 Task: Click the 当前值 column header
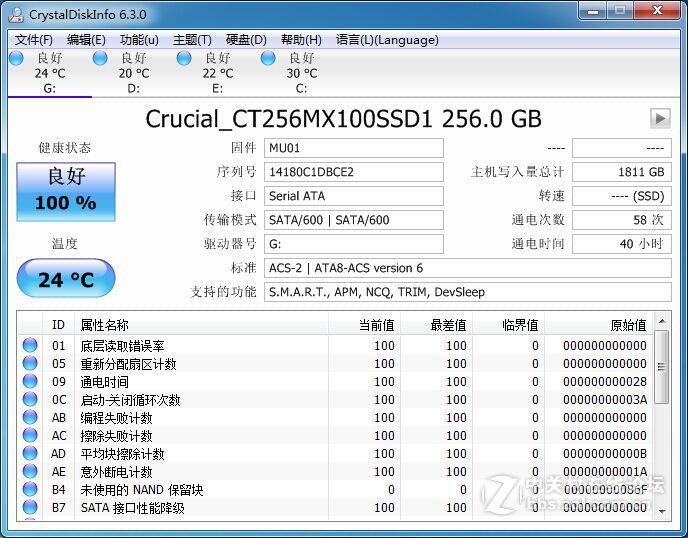[364, 325]
